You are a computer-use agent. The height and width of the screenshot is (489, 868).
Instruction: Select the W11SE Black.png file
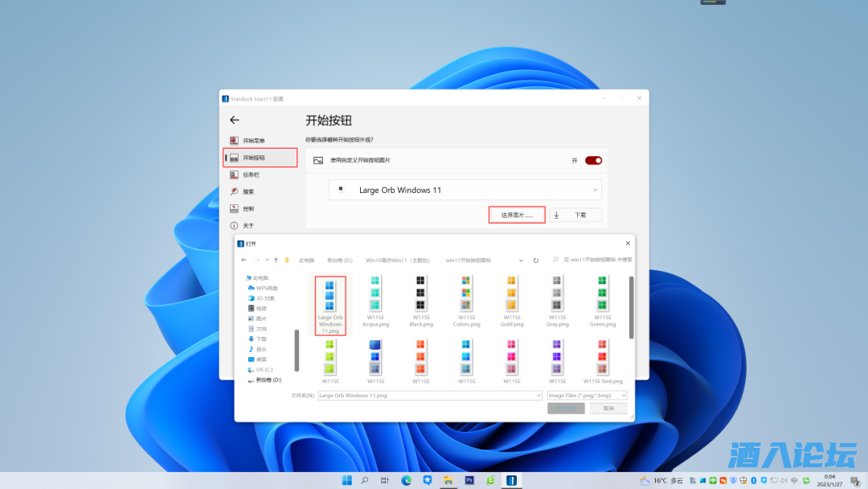[x=420, y=302]
